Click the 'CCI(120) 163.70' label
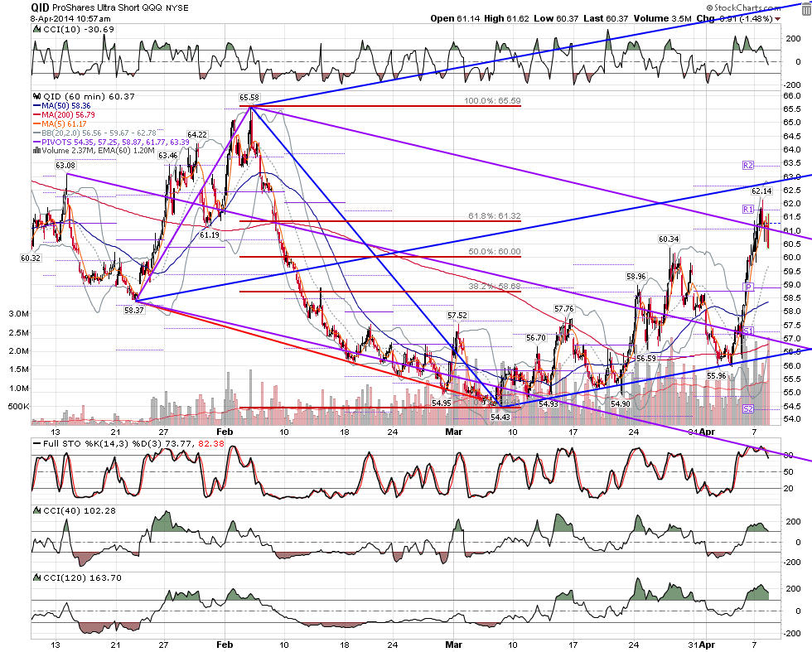The width and height of the screenshot is (812, 652). [82, 578]
